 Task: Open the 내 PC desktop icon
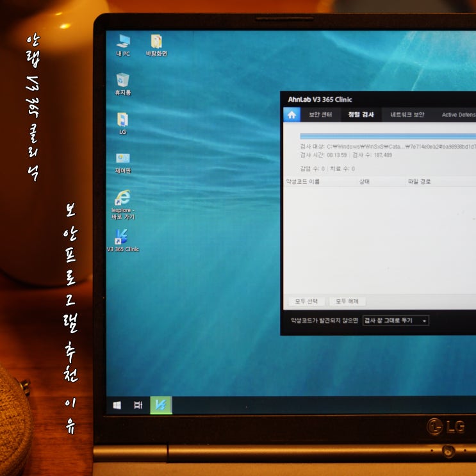(123, 45)
